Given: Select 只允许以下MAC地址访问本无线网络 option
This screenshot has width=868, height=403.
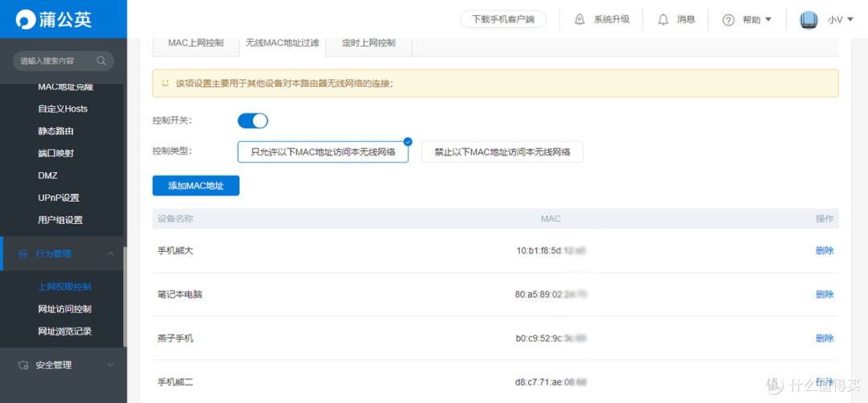Looking at the screenshot, I should click(323, 152).
